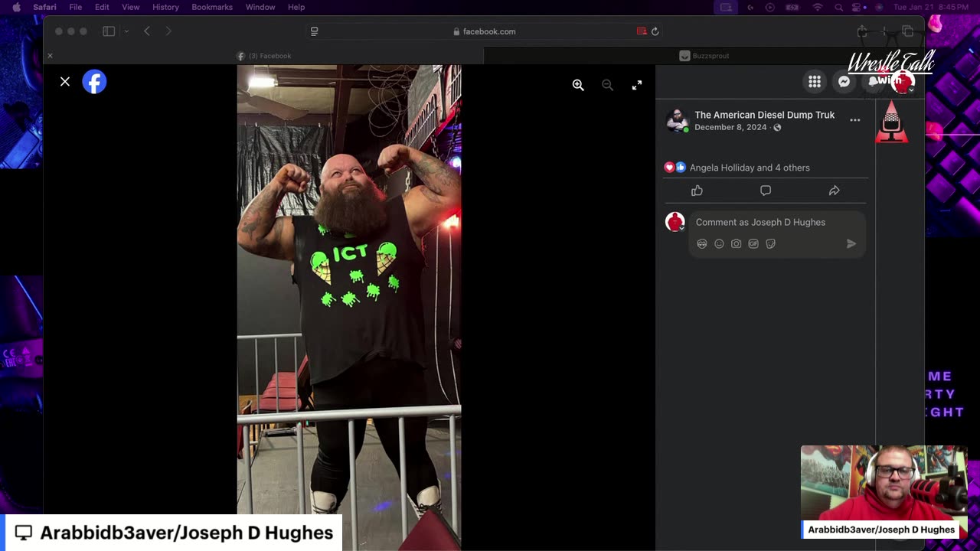Click the wrestler photo in the viewer
Screen dimensions: 980x551
tap(349, 308)
